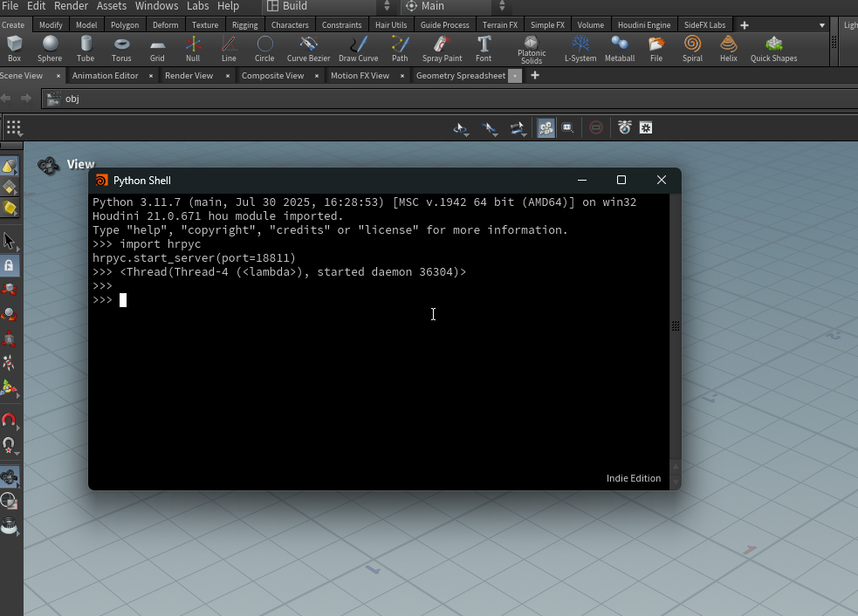Add a new shelf tab with plus
Image resolution: width=858 pixels, height=616 pixels.
click(x=745, y=25)
